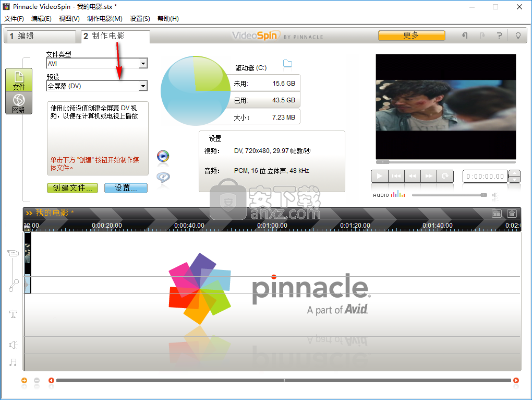
Task: Click the fast forward button
Action: (429, 176)
